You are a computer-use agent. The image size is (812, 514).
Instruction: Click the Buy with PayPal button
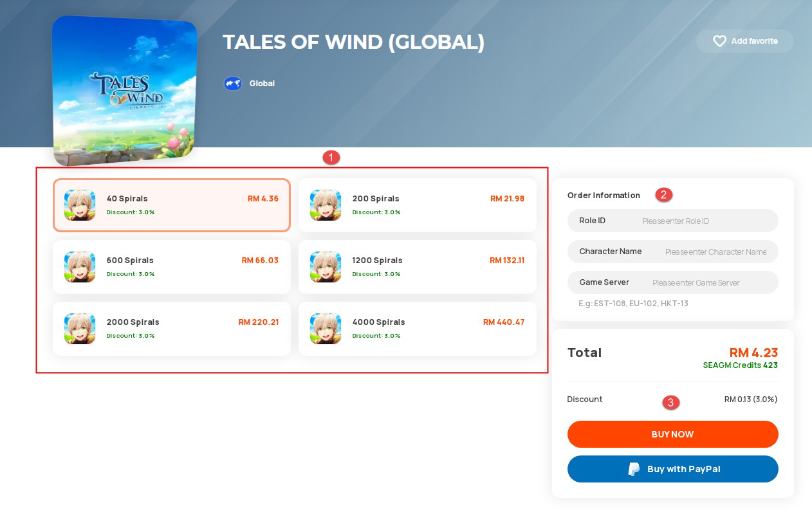673,469
